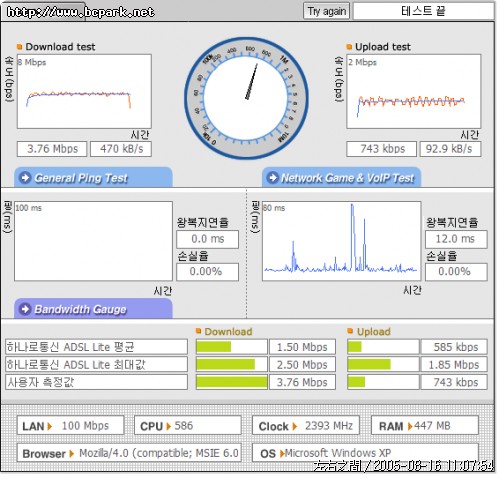Click the orange arrow next to CPU

click(x=168, y=426)
